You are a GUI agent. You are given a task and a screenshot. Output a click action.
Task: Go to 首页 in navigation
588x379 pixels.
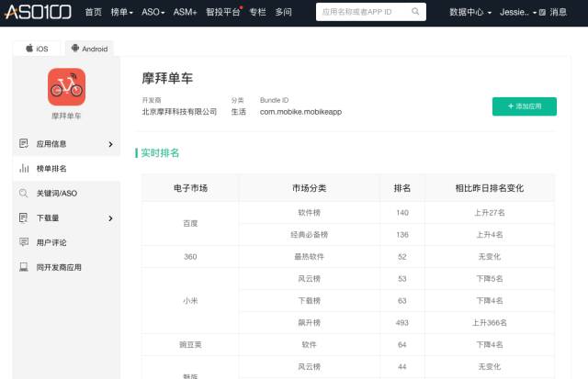pos(94,12)
